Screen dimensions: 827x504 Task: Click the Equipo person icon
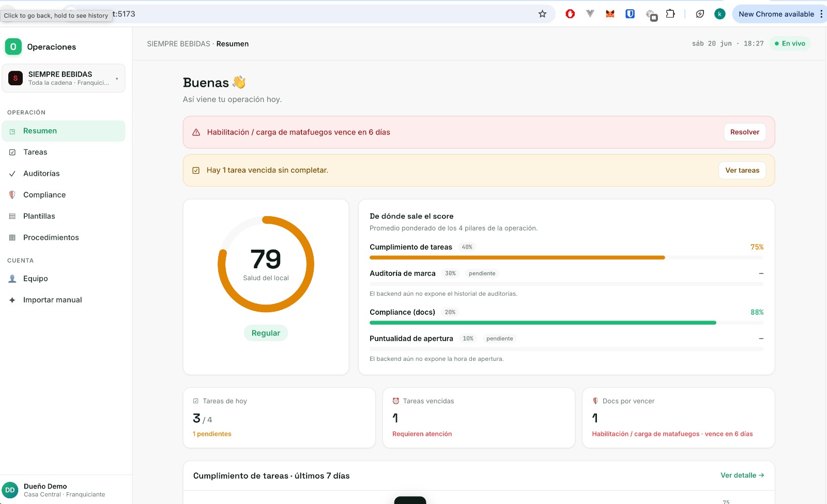[x=12, y=279]
